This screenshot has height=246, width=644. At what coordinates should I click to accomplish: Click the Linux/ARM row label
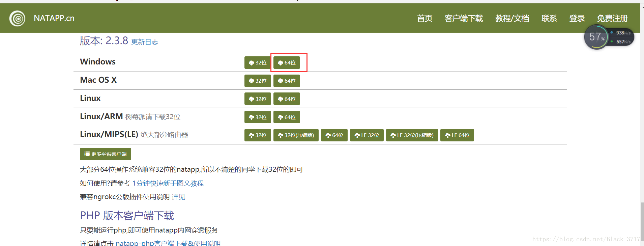click(x=101, y=116)
